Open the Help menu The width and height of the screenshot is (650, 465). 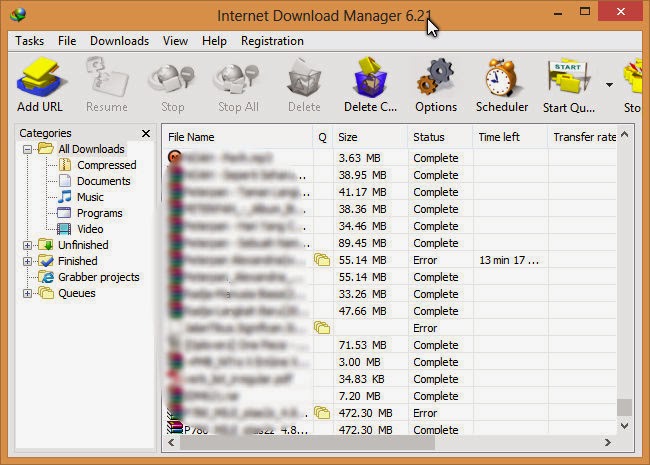pos(214,41)
